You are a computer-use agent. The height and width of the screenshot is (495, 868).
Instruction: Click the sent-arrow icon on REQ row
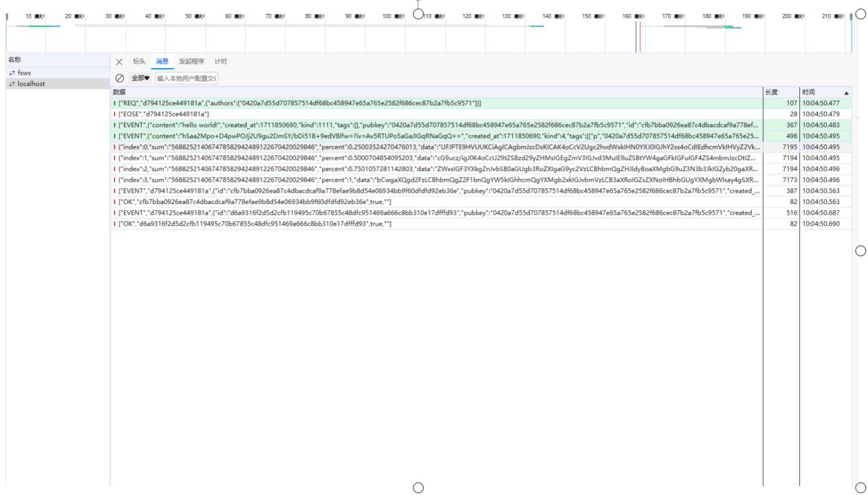[x=115, y=103]
